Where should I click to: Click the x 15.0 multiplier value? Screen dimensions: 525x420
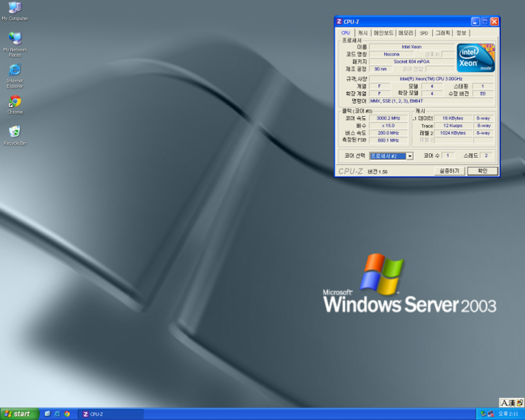pyautogui.click(x=388, y=126)
